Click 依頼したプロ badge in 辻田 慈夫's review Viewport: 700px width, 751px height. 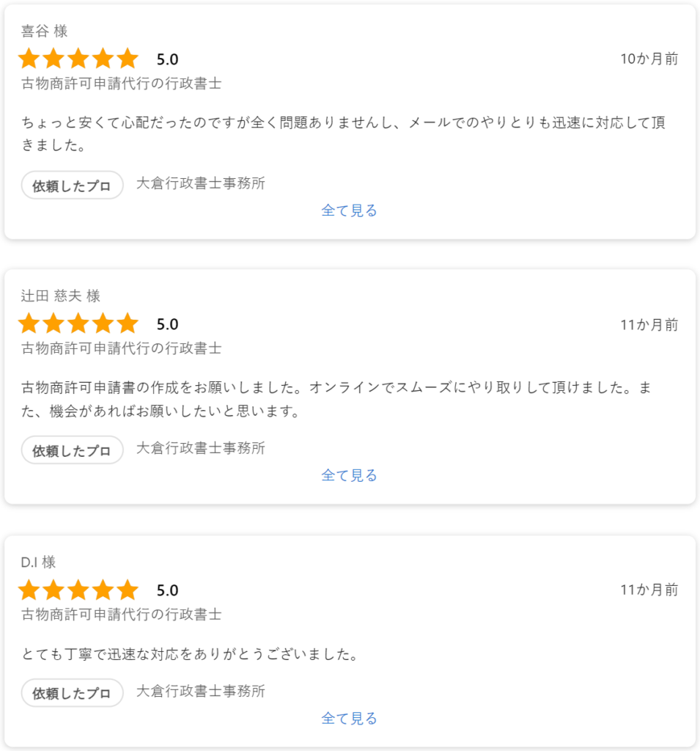[72, 450]
